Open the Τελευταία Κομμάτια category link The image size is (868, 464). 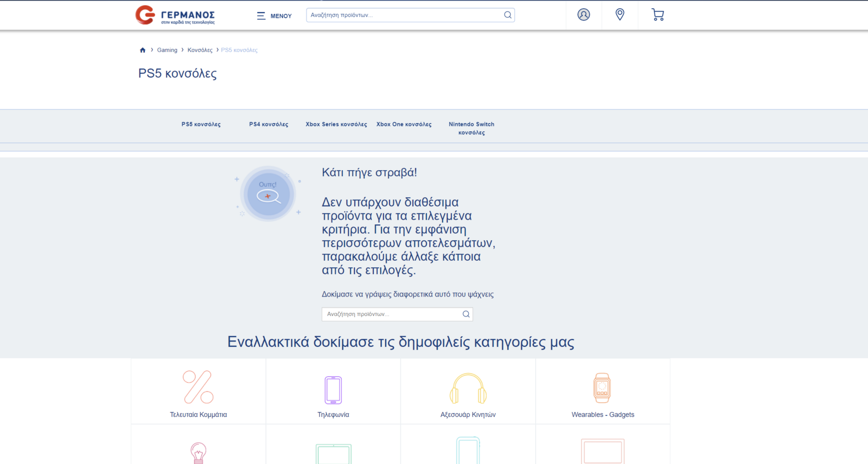(199, 415)
